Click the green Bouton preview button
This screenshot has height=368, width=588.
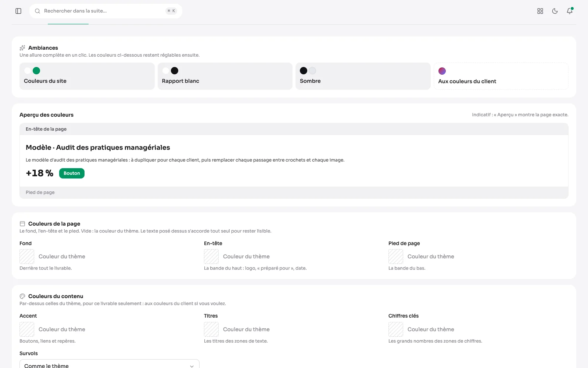pyautogui.click(x=72, y=173)
